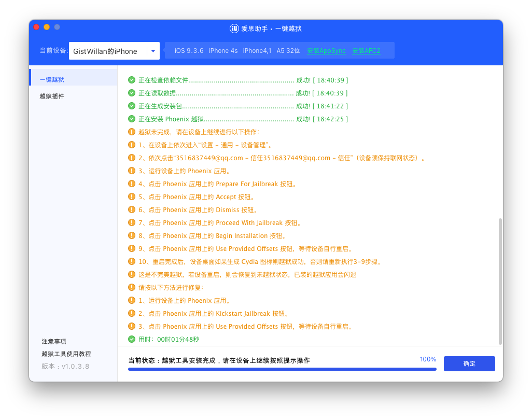
Task: Click the 当前状态 status message text
Action: tap(219, 360)
